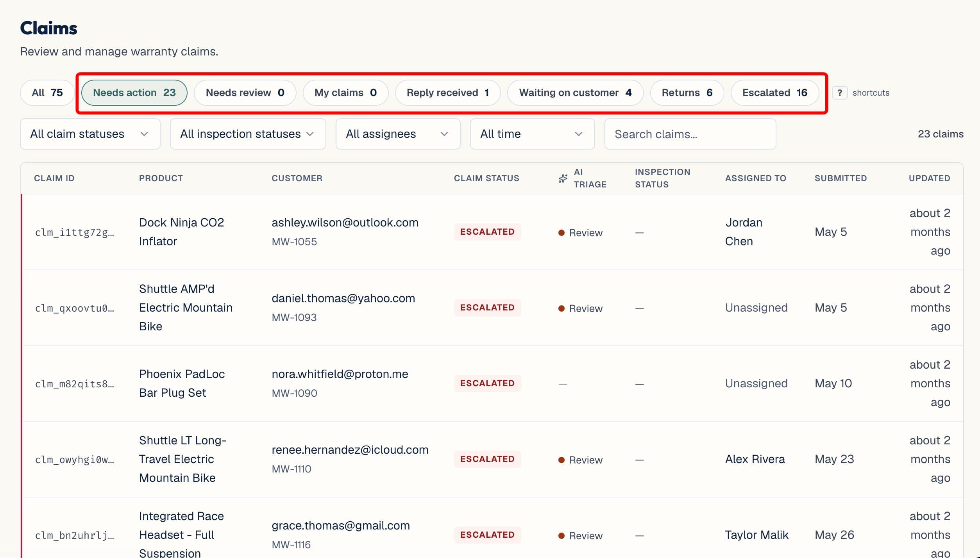Switch to the Needs review tab
The height and width of the screenshot is (558, 980).
coord(245,93)
